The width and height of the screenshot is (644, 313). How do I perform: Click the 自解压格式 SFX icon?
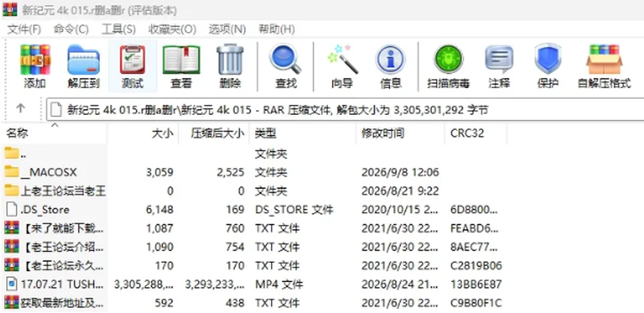click(604, 66)
